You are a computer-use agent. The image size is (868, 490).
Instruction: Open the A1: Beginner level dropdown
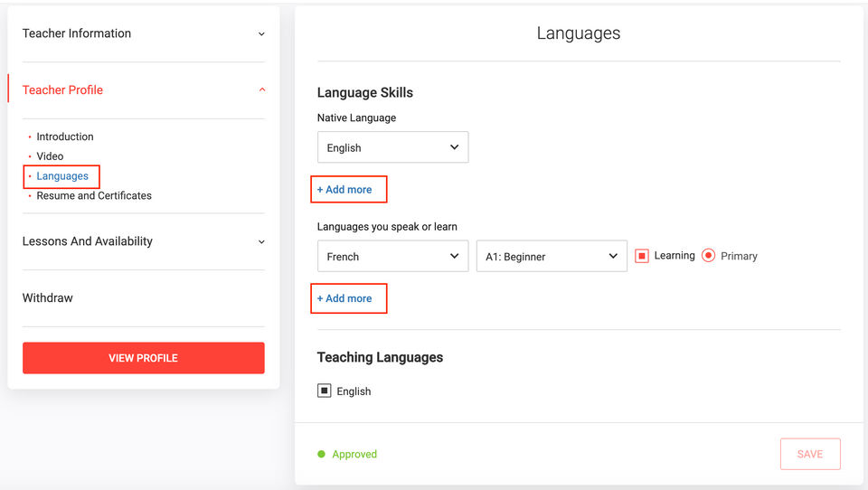[x=552, y=257]
